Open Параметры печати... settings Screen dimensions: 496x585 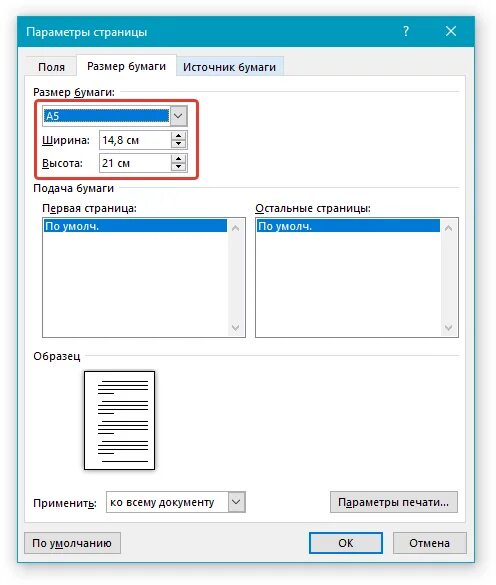(x=394, y=502)
